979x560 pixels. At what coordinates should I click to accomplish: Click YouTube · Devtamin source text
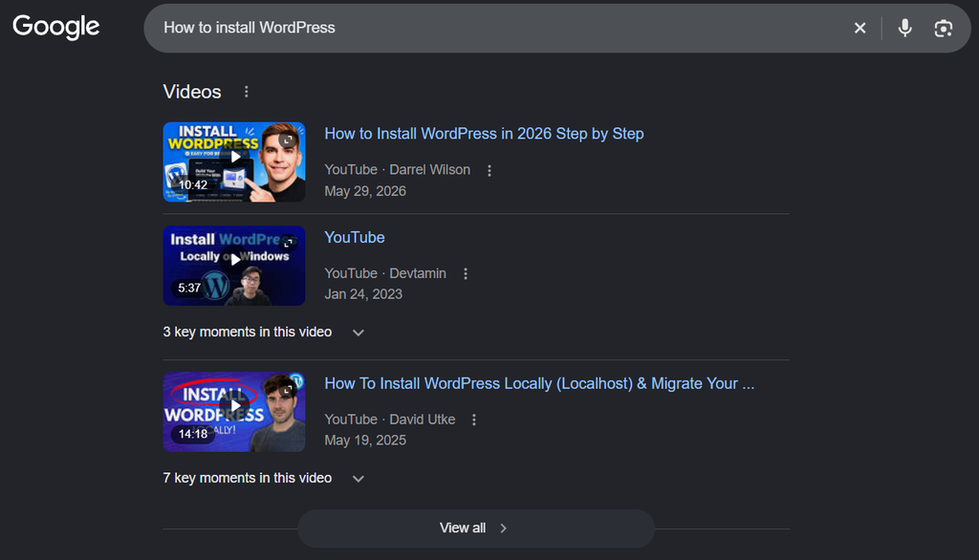385,273
